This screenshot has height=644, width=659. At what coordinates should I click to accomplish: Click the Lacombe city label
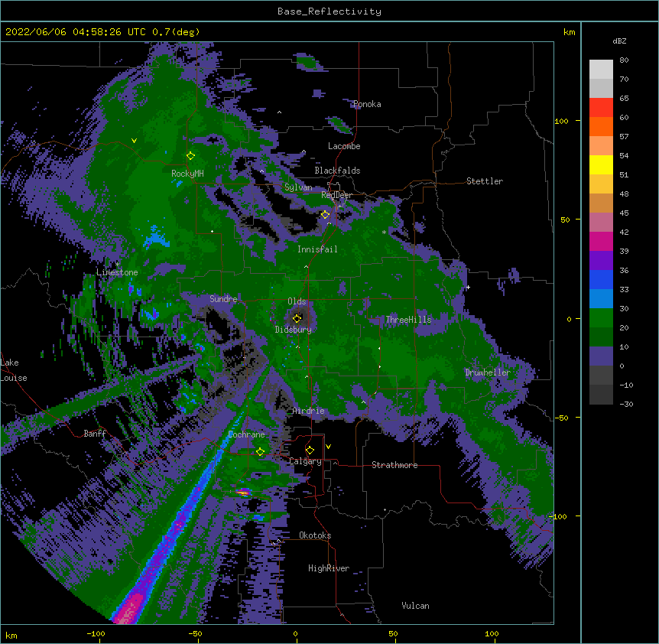click(x=344, y=146)
